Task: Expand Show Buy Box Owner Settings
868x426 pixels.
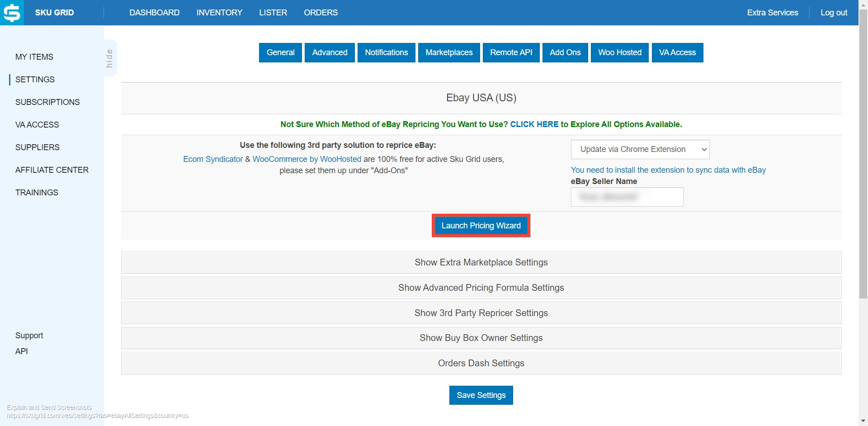Action: (x=481, y=338)
